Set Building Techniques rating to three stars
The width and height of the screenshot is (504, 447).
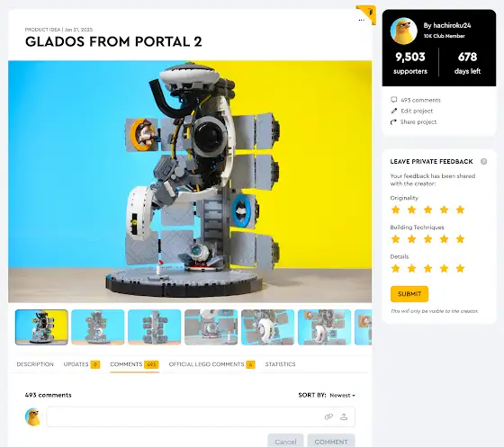[427, 239]
